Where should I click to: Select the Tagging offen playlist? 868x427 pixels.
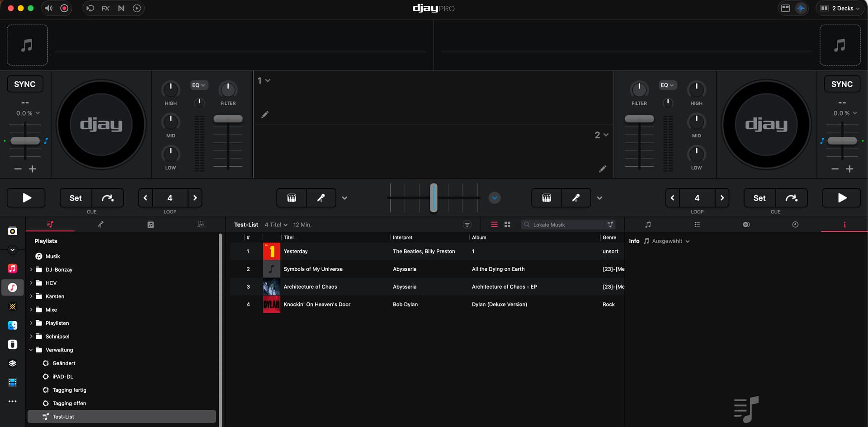(x=69, y=404)
